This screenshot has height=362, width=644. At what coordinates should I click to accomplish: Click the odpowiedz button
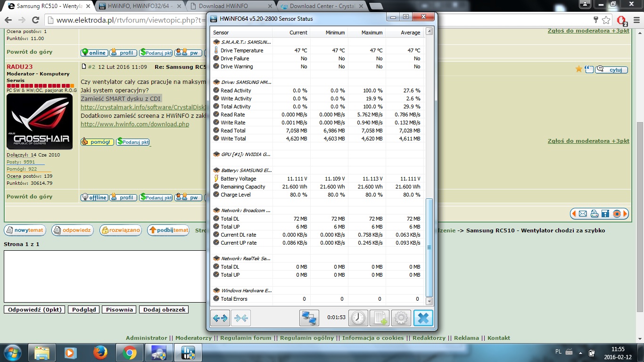[x=73, y=230]
